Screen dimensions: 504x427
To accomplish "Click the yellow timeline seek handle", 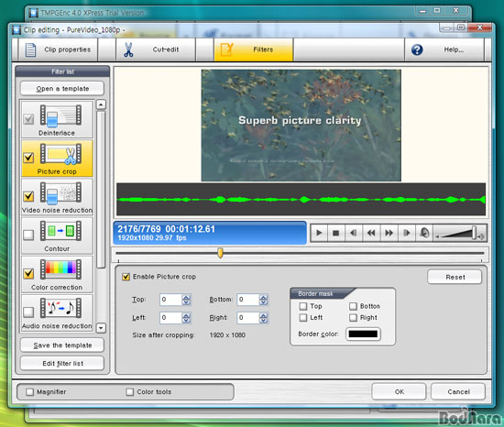I will pyautogui.click(x=220, y=253).
